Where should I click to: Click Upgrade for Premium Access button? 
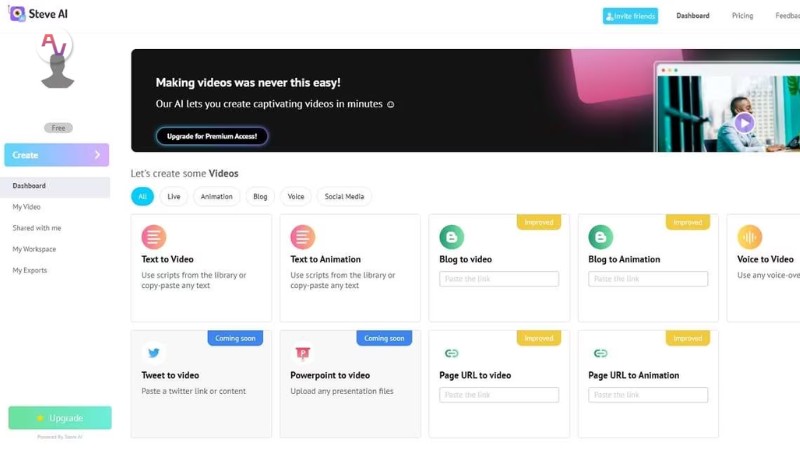click(212, 136)
